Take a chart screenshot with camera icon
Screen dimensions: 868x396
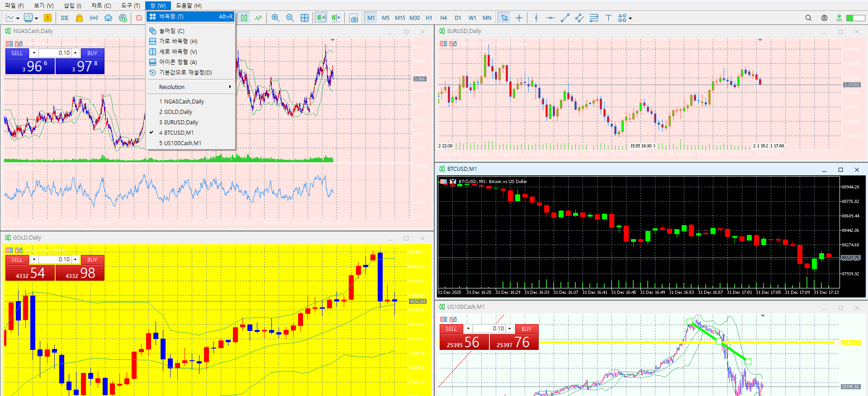click(x=354, y=18)
